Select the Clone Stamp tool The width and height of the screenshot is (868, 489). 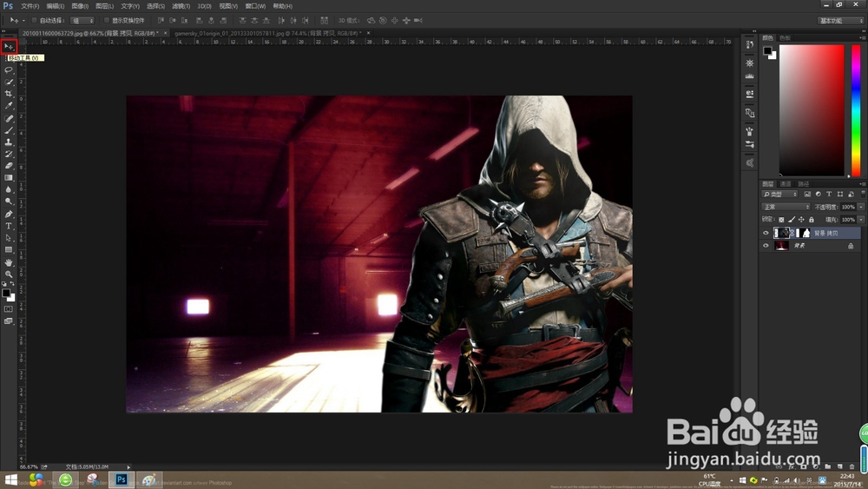(x=9, y=142)
